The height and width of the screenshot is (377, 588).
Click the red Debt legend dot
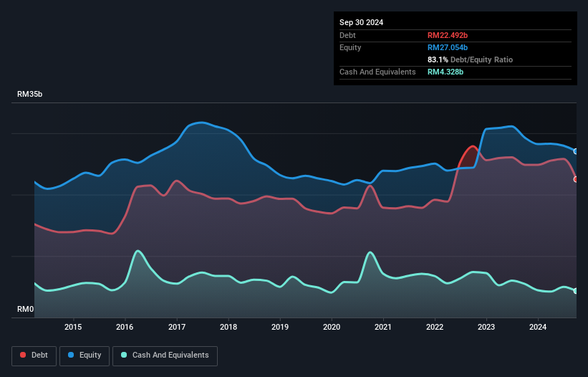point(23,355)
